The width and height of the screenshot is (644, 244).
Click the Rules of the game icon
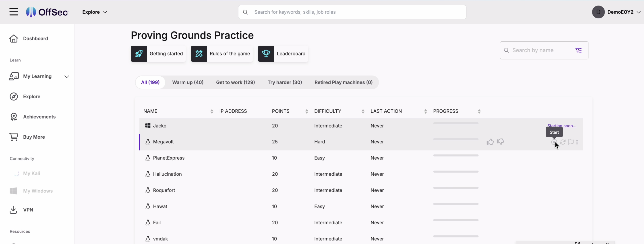[x=199, y=54]
